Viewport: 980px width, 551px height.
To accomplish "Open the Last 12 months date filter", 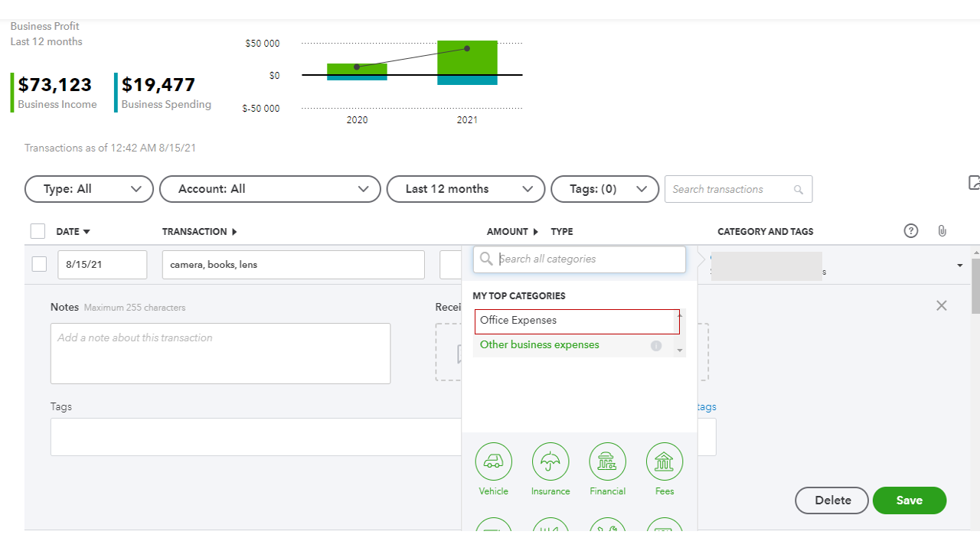I will click(x=465, y=189).
